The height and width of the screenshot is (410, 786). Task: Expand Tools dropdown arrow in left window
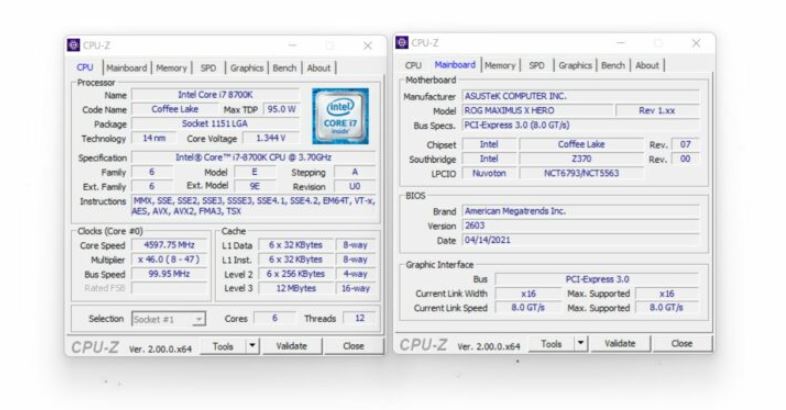point(252,346)
